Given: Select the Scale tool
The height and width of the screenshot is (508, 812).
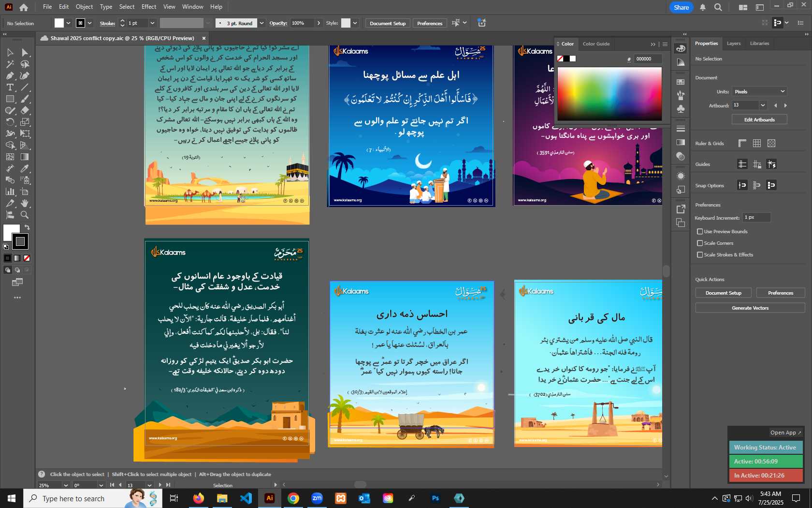Looking at the screenshot, I should tap(25, 122).
